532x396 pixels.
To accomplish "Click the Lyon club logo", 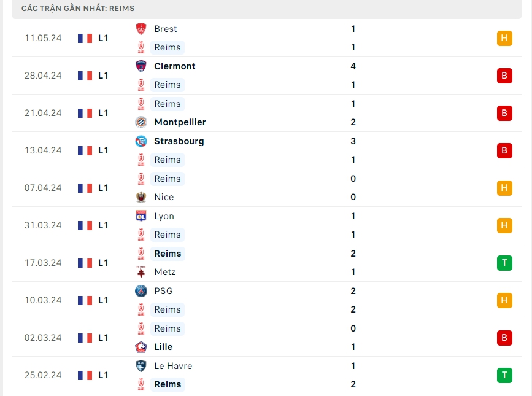I will pyautogui.click(x=141, y=216).
